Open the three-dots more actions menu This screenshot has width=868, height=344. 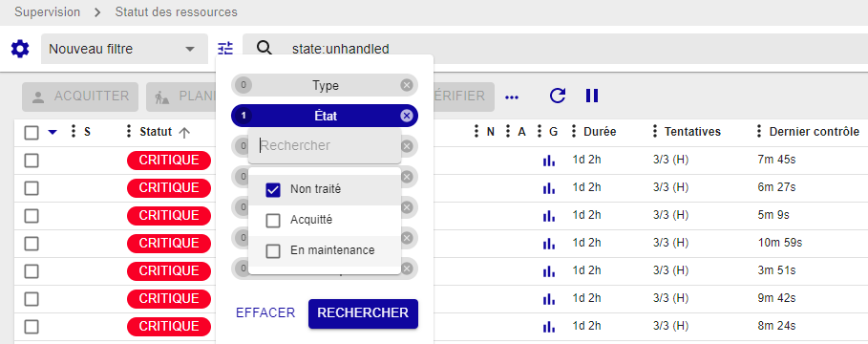pyautogui.click(x=512, y=97)
